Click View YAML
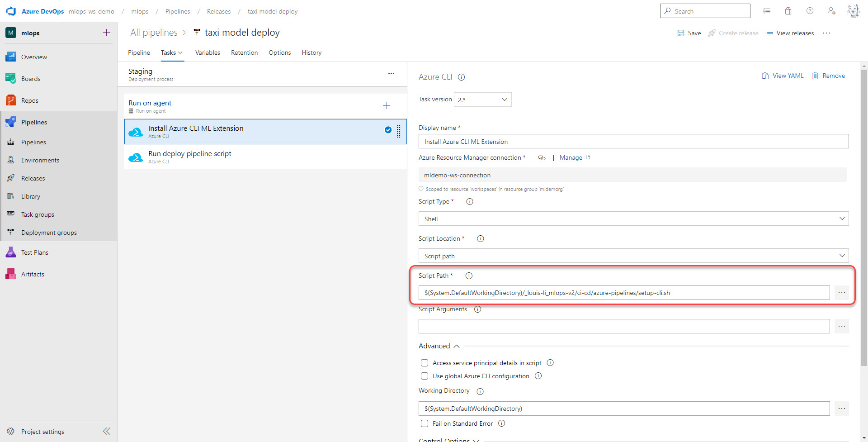The height and width of the screenshot is (442, 868). (x=783, y=76)
